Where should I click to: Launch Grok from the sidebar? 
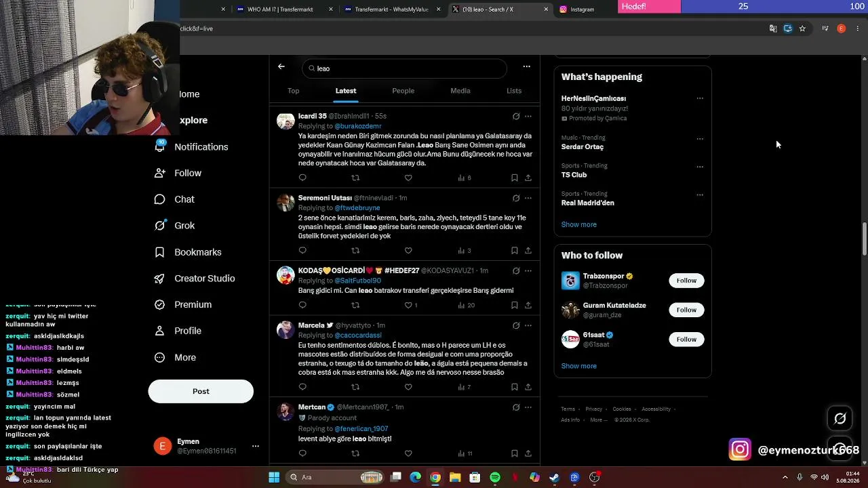click(x=175, y=226)
